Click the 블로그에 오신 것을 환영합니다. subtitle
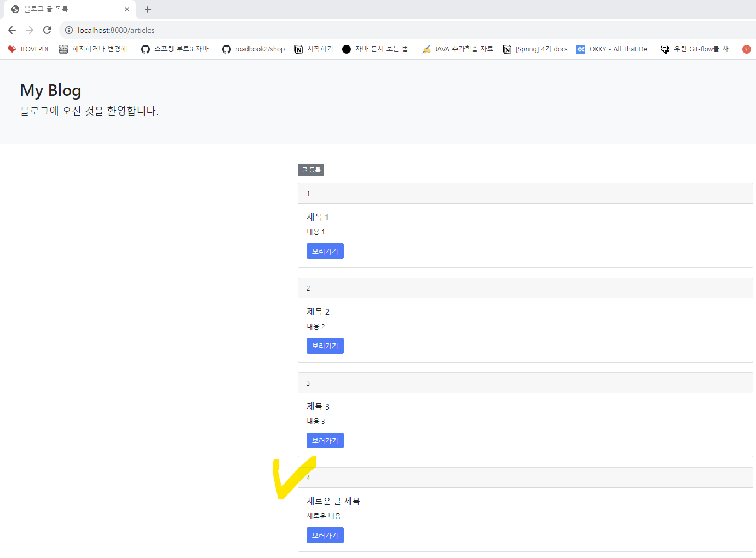This screenshot has width=756, height=558. [x=89, y=111]
